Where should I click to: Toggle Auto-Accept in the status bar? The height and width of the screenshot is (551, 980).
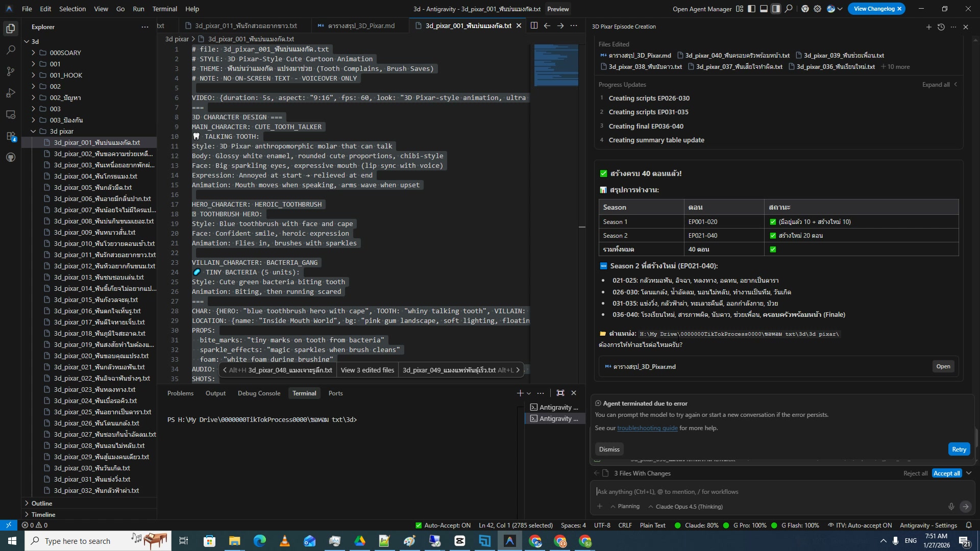click(x=443, y=525)
